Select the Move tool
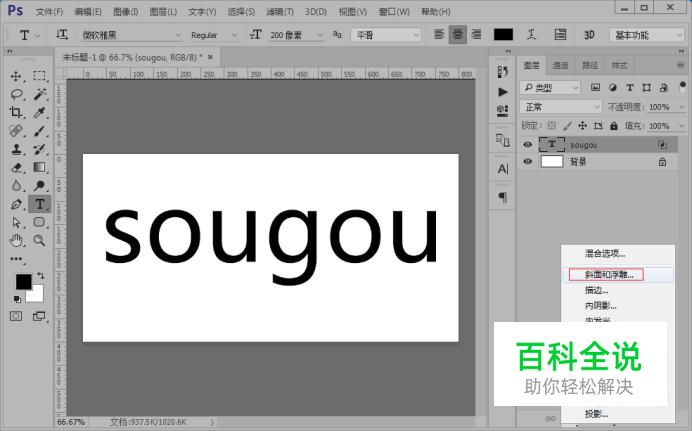 coord(16,76)
